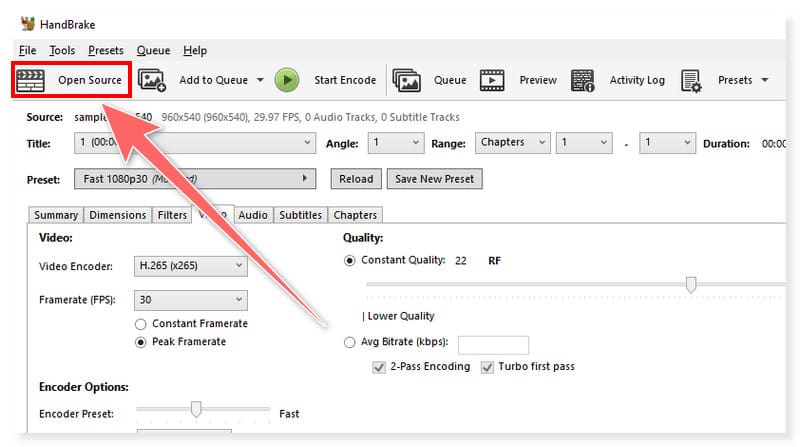
Task: Toggle the 2-Pass Encoding checkbox
Action: pos(379,367)
